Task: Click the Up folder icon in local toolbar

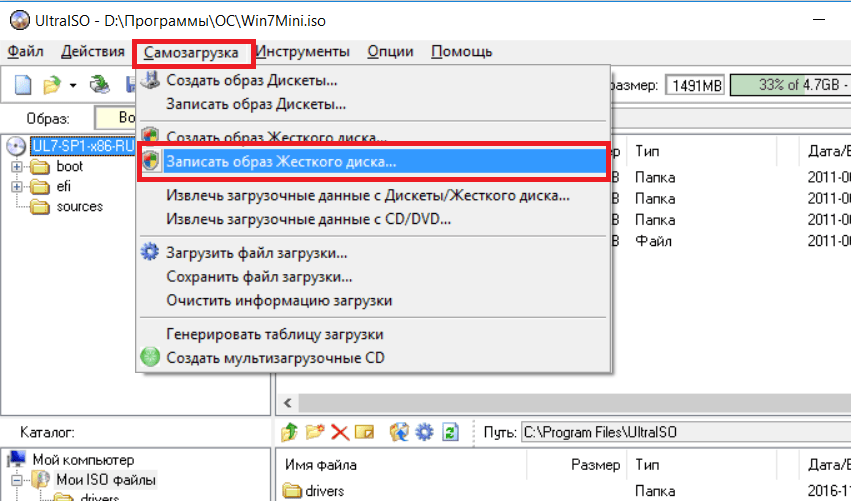Action: [289, 432]
